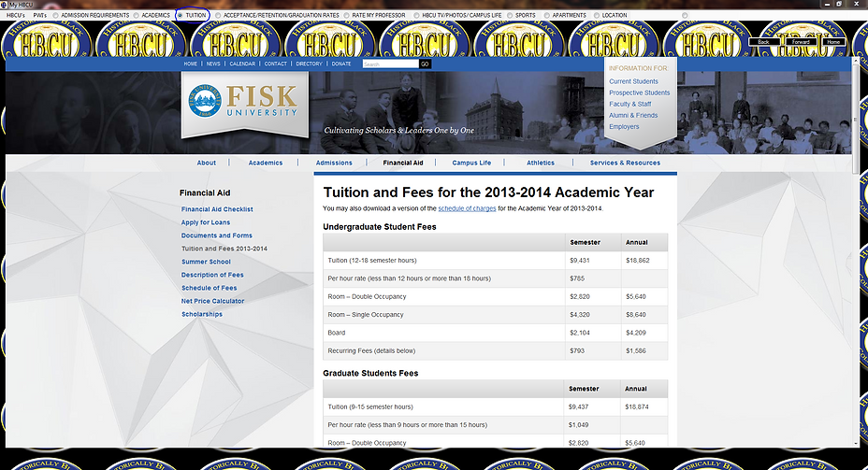Select the Location radio button
This screenshot has height=470, width=868.
point(596,16)
